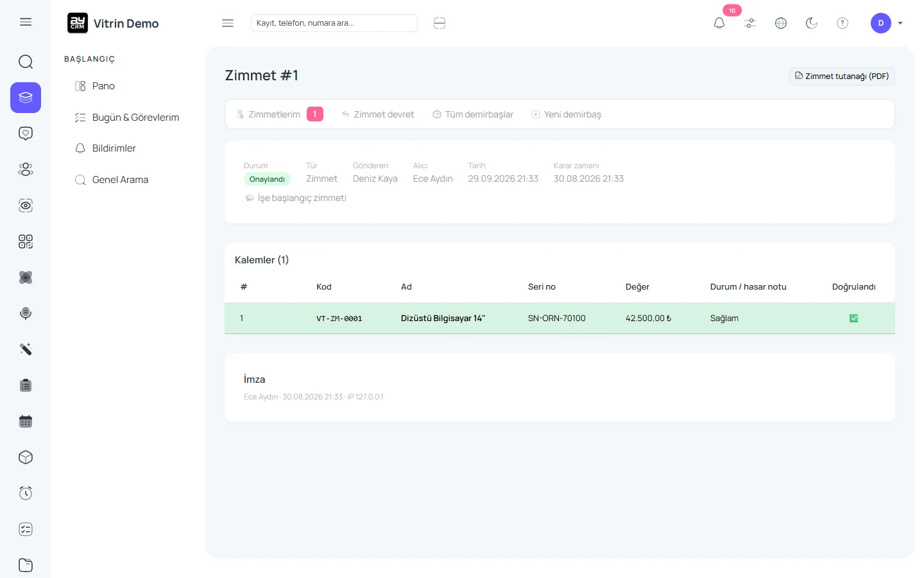Open the help question mark icon
Viewport: 924px width, 578px height.
click(843, 23)
